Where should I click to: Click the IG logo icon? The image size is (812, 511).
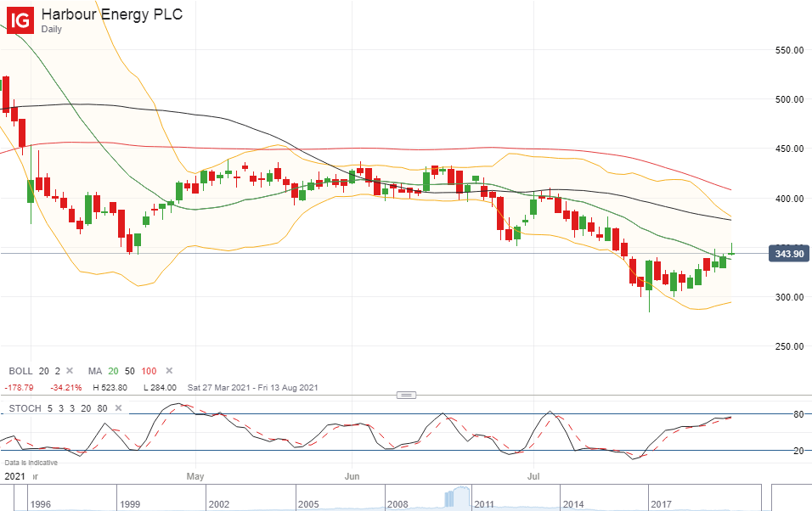(20, 20)
